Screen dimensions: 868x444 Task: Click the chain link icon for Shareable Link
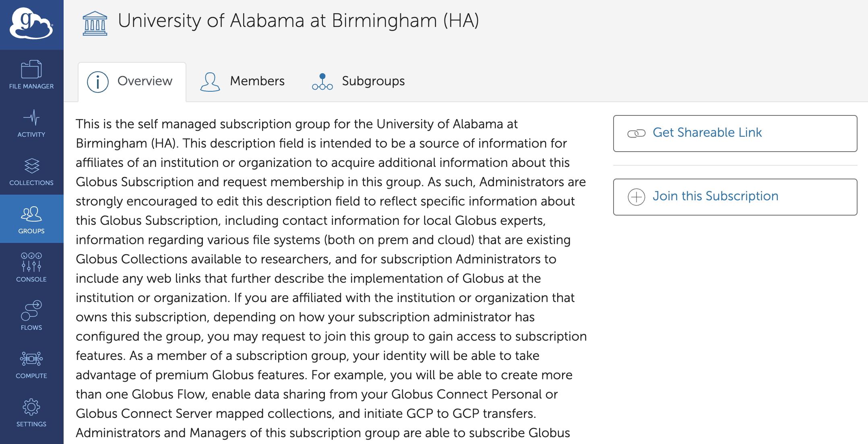point(636,134)
